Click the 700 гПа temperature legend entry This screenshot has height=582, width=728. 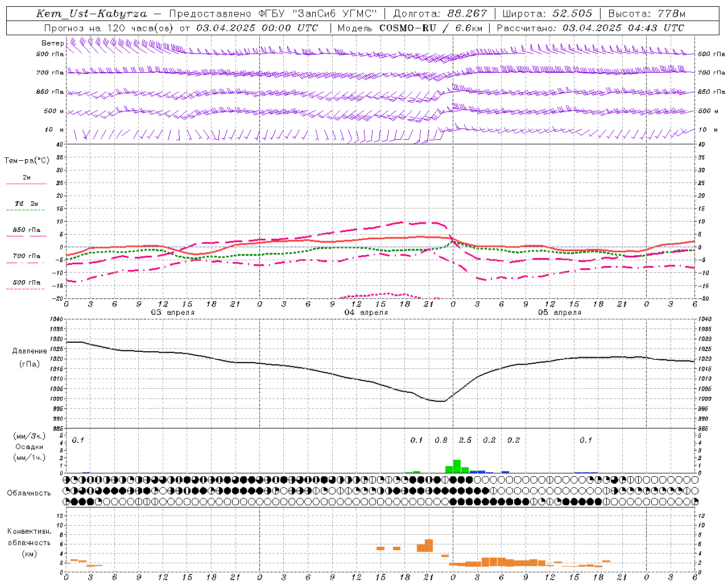[x=26, y=256]
